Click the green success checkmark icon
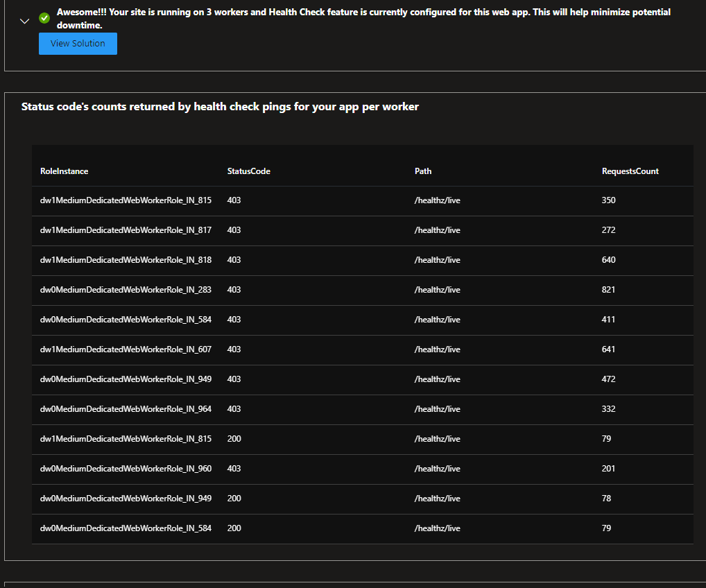This screenshot has height=588, width=706. (x=44, y=18)
